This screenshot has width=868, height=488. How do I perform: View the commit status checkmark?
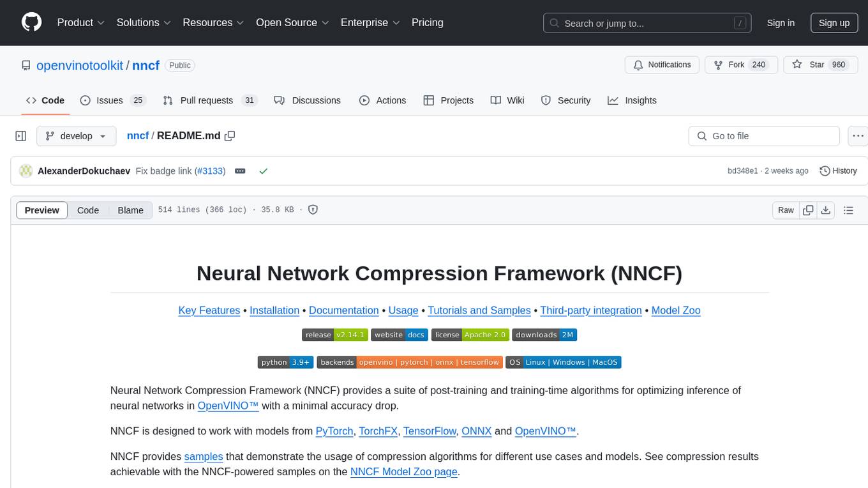pyautogui.click(x=263, y=171)
